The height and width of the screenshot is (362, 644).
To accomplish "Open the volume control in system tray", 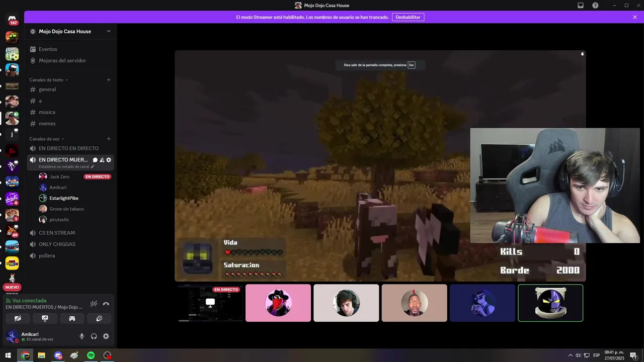I will click(x=578, y=355).
